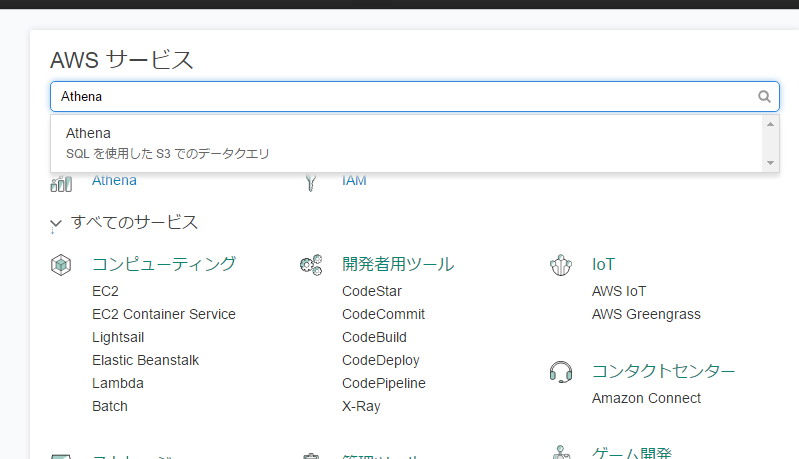Open EC2 service
The image size is (799, 459).
[x=105, y=291]
